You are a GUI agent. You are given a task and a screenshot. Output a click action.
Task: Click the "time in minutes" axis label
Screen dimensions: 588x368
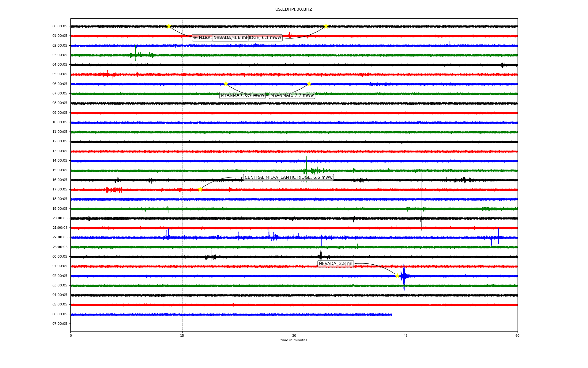[293, 340]
